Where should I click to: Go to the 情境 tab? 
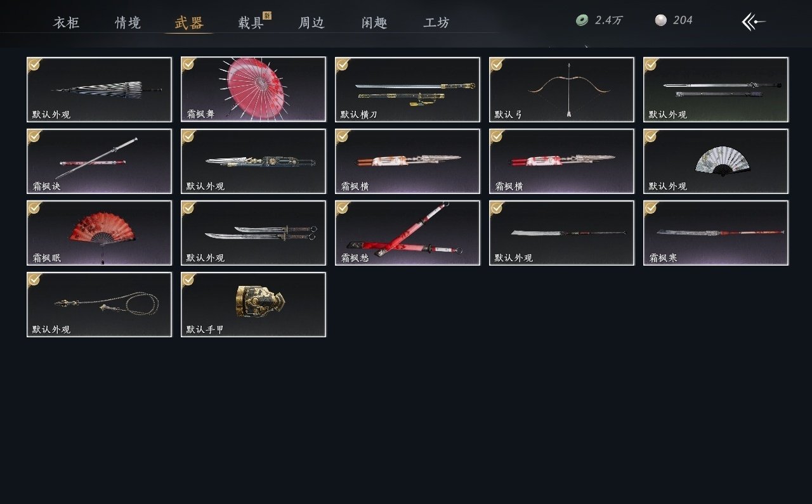[x=128, y=23]
